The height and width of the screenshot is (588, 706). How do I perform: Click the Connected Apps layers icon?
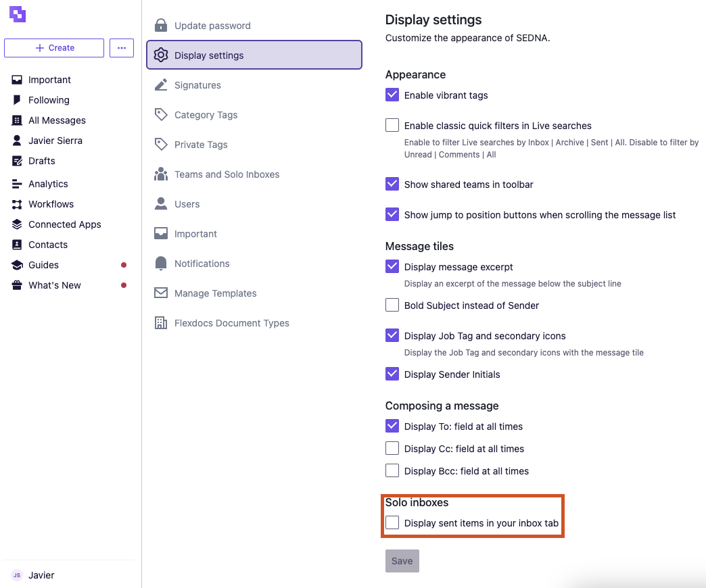coord(17,224)
